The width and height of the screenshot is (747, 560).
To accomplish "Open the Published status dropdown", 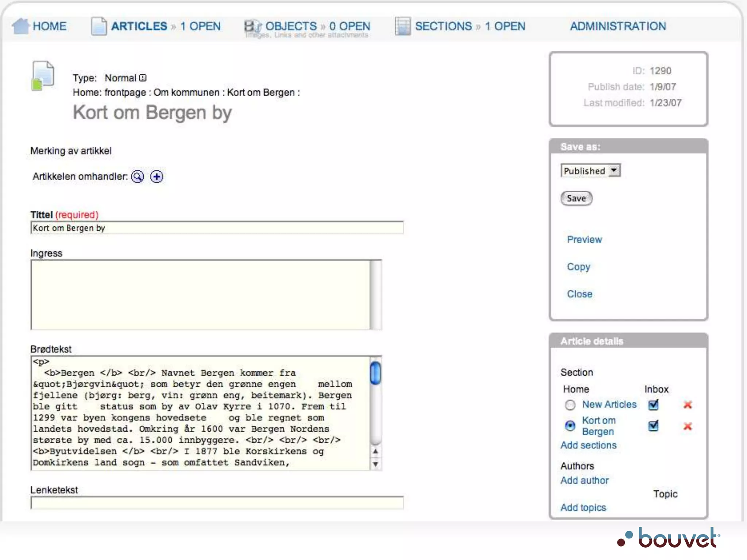I will [590, 171].
